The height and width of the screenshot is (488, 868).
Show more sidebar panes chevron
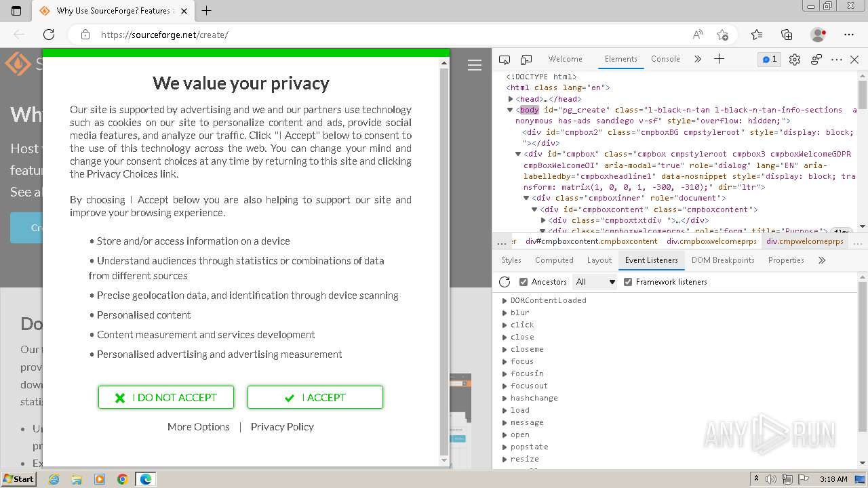[x=822, y=260]
